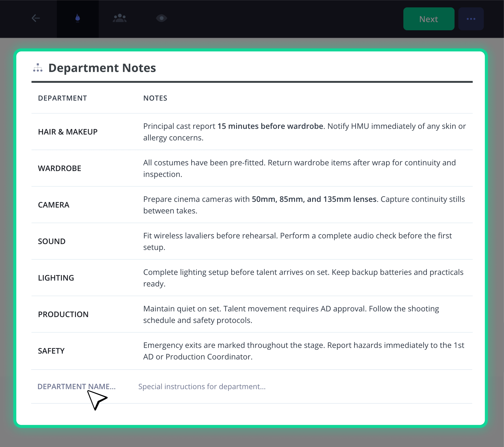504x447 pixels.
Task: Edit the Lighting notes about backup batteries
Action: pos(303,278)
